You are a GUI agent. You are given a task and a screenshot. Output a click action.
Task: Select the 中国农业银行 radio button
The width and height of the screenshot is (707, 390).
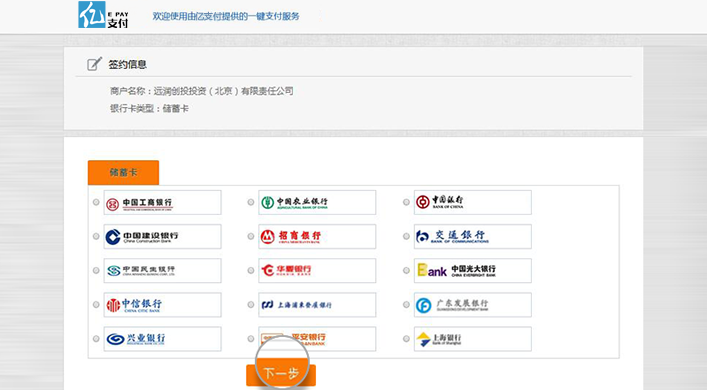251,202
